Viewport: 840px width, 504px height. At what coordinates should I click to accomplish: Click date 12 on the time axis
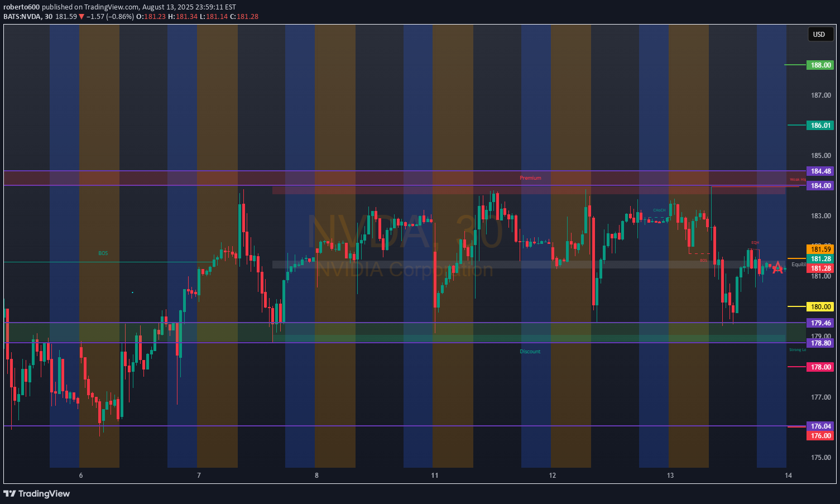(x=553, y=476)
